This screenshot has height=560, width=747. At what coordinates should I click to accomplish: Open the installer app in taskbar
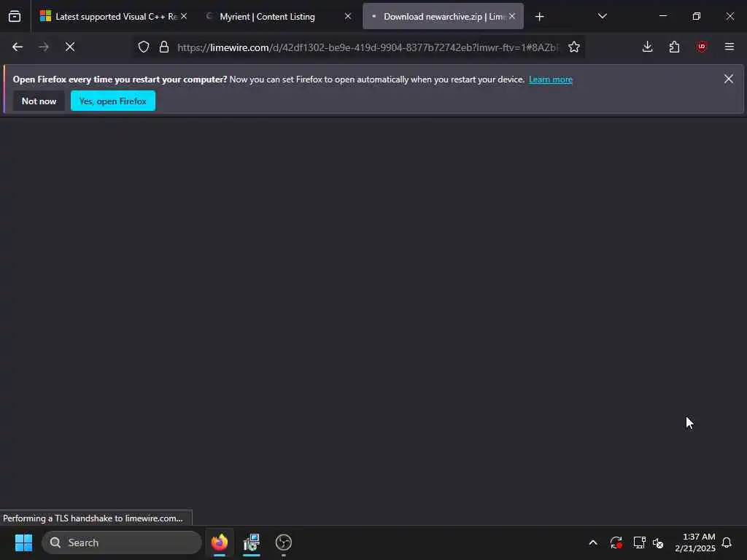(252, 542)
